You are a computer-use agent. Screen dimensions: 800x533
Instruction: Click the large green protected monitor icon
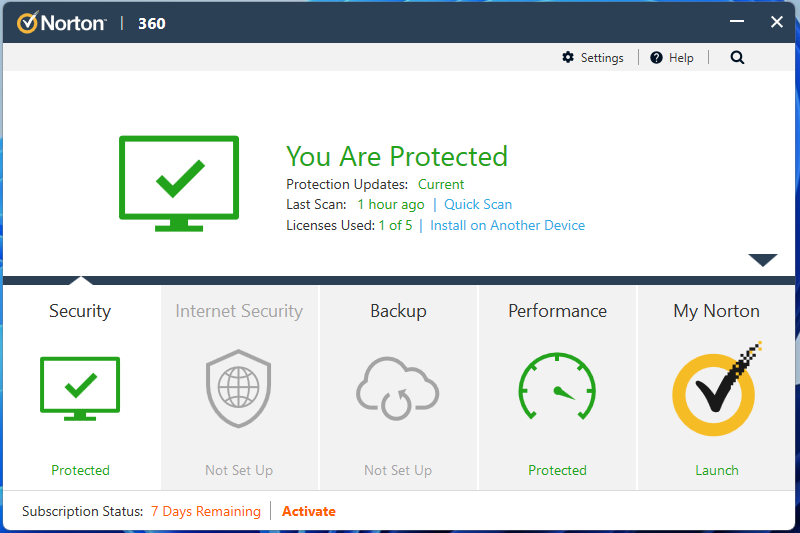[x=179, y=183]
